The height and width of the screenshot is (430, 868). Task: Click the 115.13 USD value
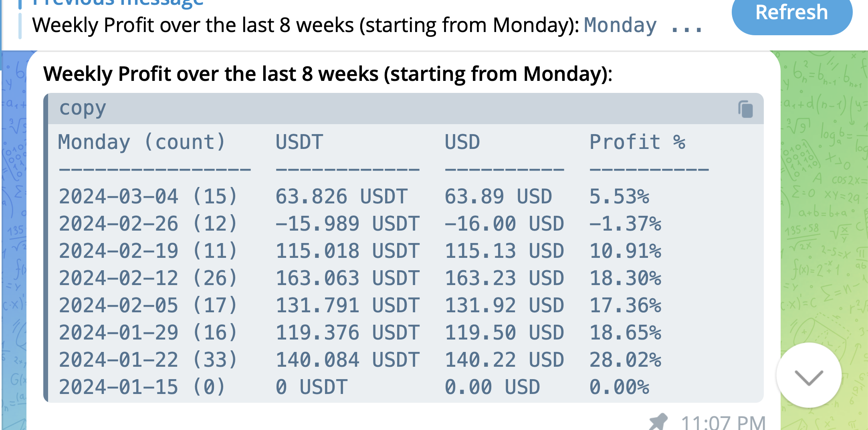point(504,251)
